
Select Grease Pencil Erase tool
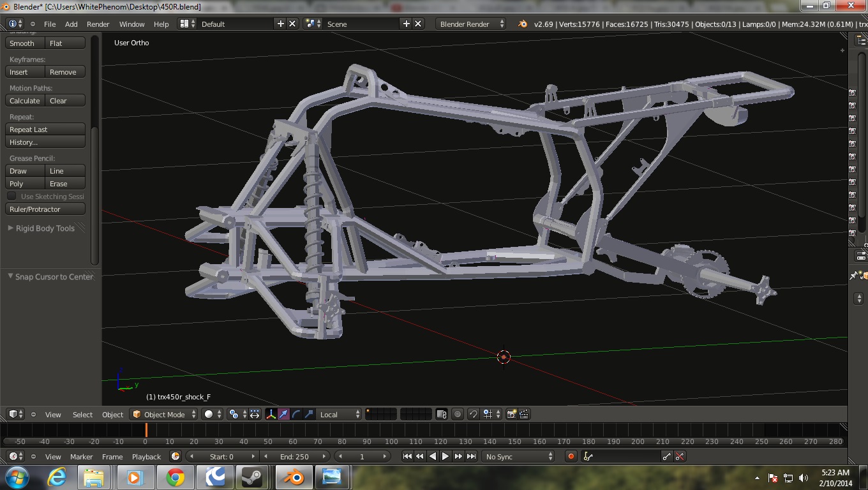click(65, 184)
